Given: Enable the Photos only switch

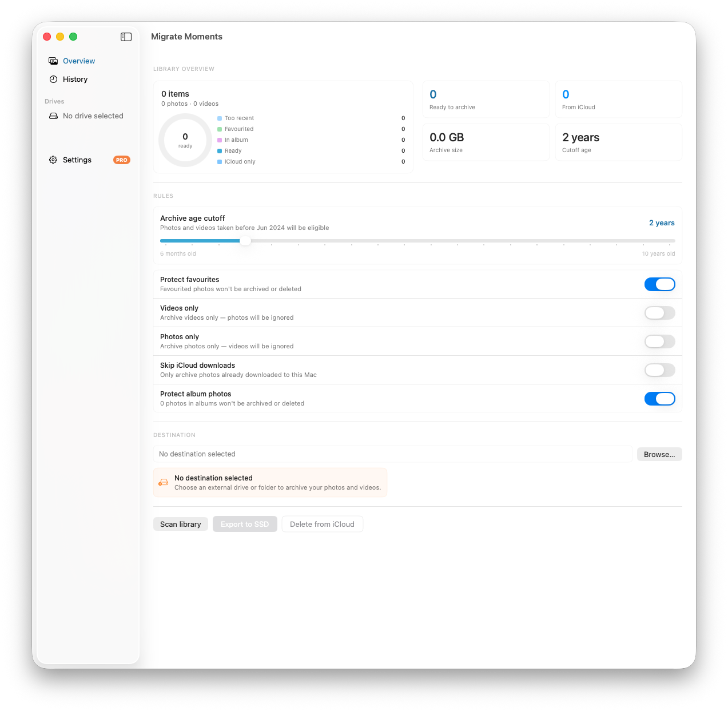Looking at the screenshot, I should [660, 341].
